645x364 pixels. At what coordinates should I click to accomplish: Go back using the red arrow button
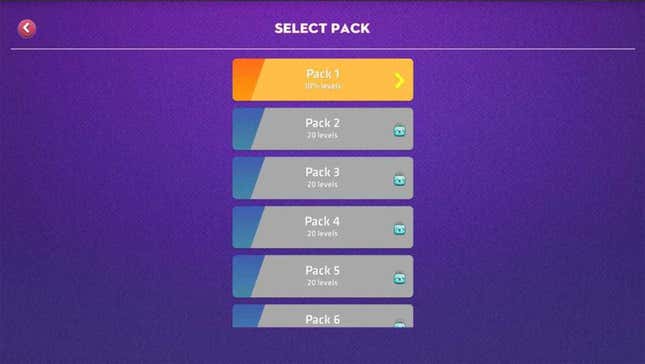[27, 29]
